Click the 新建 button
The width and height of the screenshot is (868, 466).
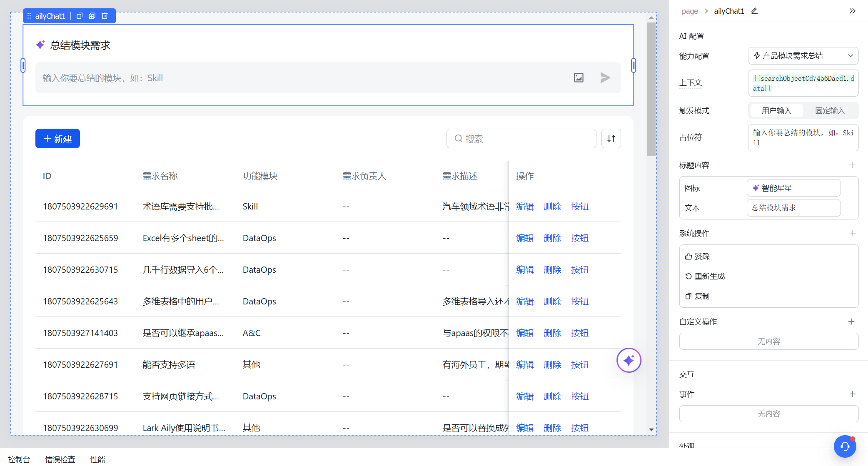(x=57, y=138)
